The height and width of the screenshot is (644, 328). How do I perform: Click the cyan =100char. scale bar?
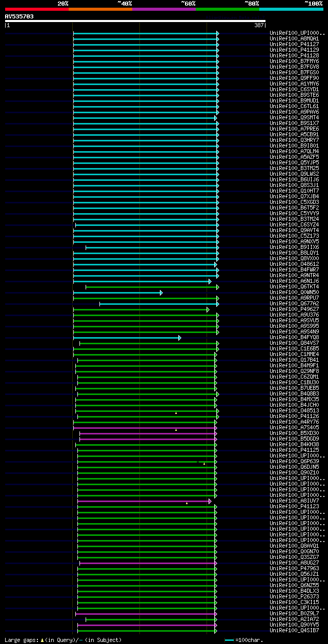coord(230,640)
